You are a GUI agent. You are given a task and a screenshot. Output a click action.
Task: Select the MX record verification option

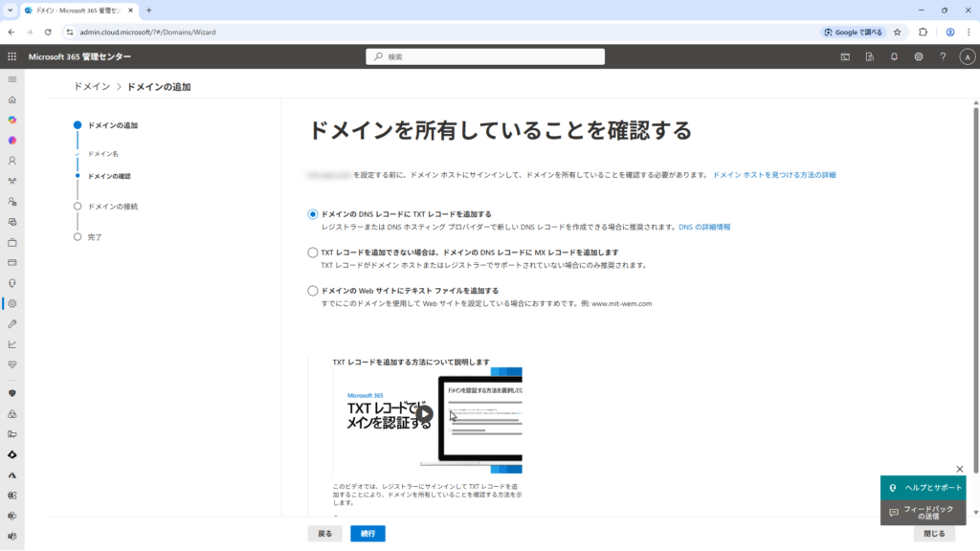tap(313, 253)
